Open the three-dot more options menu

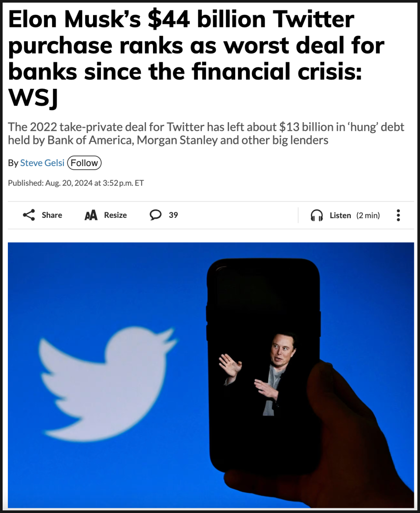[x=398, y=215]
